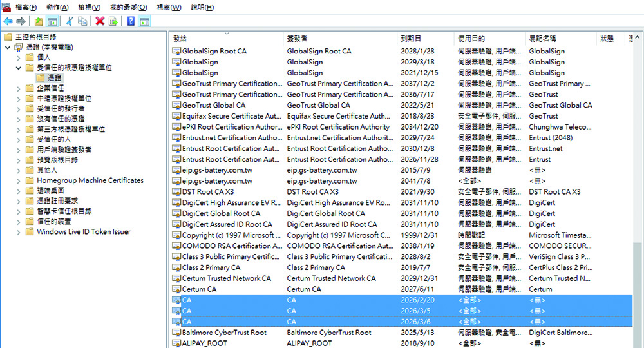The image size is (644, 348).
Task: Sort by the 使用目的 column header
Action: pyautogui.click(x=489, y=39)
